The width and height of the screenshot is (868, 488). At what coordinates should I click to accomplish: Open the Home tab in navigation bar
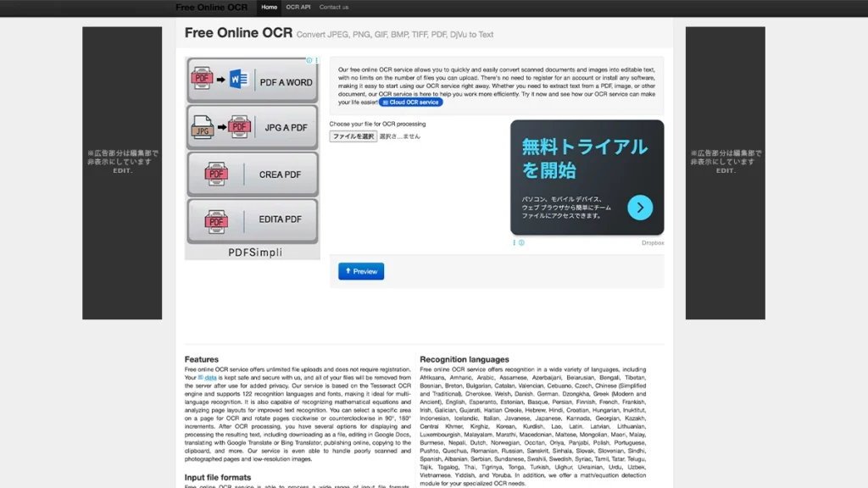(269, 7)
